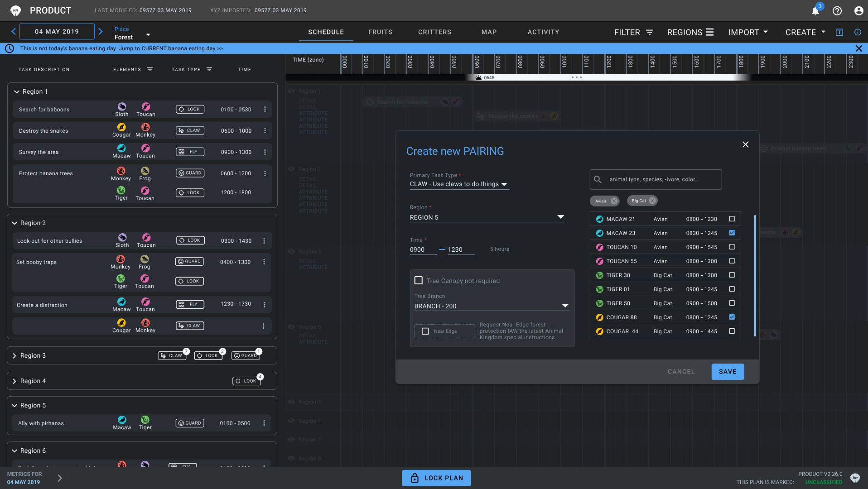Image resolution: width=868 pixels, height=489 pixels.
Task: Click the sunrise 0645 timeline marker
Action: 484,77
